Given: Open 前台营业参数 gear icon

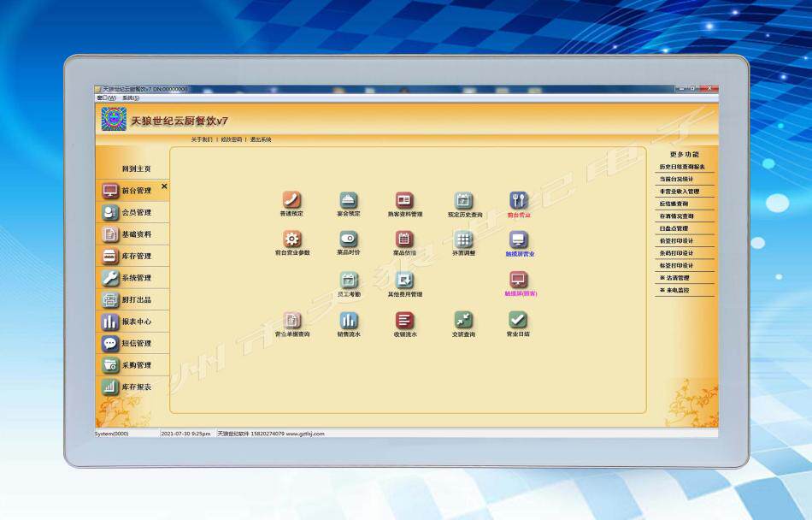Looking at the screenshot, I should click(292, 239).
